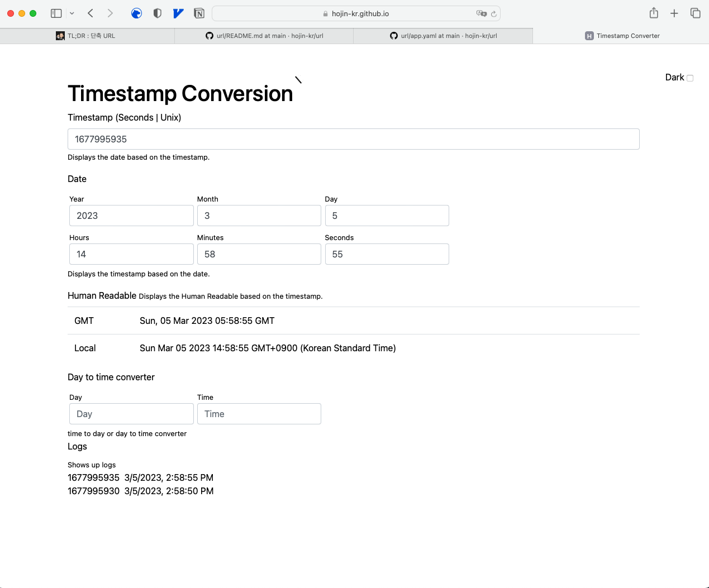Open the Share icon in toolbar
709x588 pixels.
[654, 13]
